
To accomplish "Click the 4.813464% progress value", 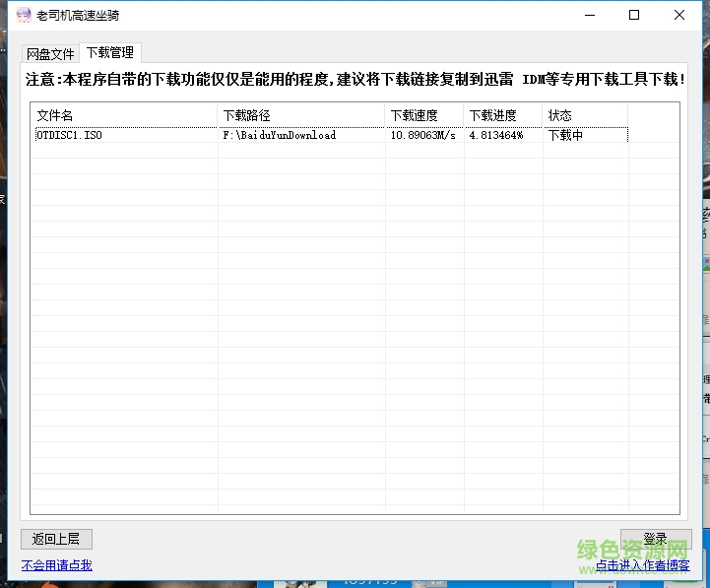I will tap(496, 135).
